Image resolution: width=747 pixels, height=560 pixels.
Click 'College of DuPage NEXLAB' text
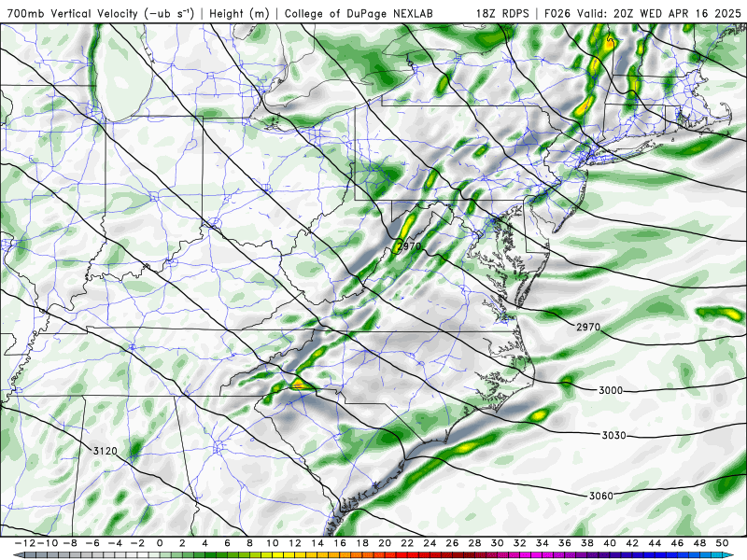[359, 13]
